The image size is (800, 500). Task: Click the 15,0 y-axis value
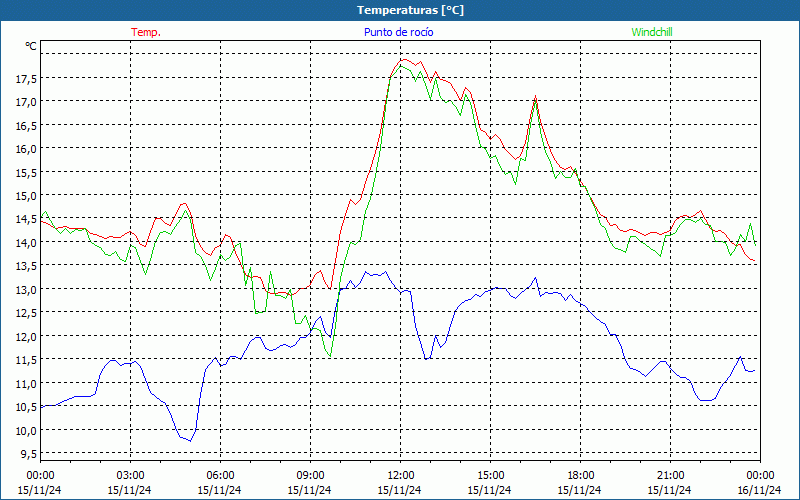(x=26, y=196)
